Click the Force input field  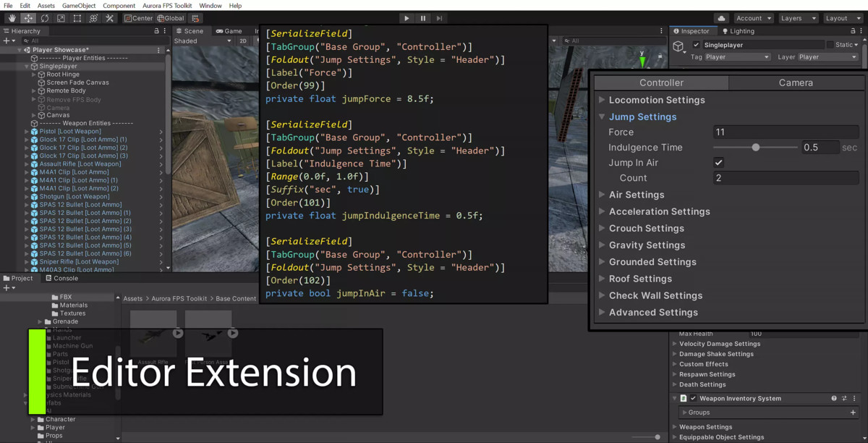(786, 132)
